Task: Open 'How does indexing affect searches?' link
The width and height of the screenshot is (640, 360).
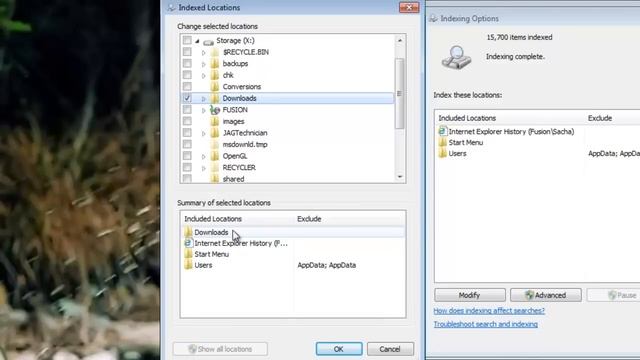Action: pos(489,311)
